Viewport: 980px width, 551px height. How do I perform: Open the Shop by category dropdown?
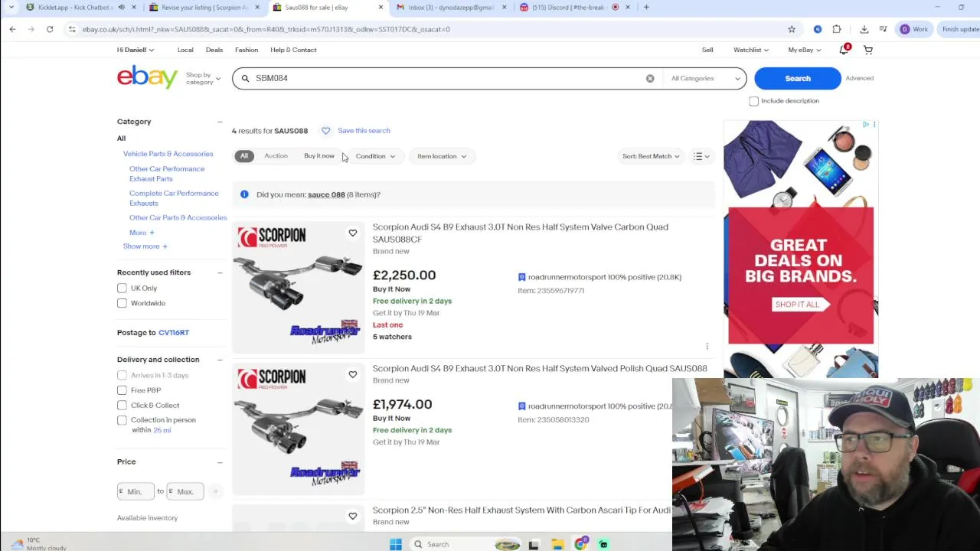click(x=202, y=78)
